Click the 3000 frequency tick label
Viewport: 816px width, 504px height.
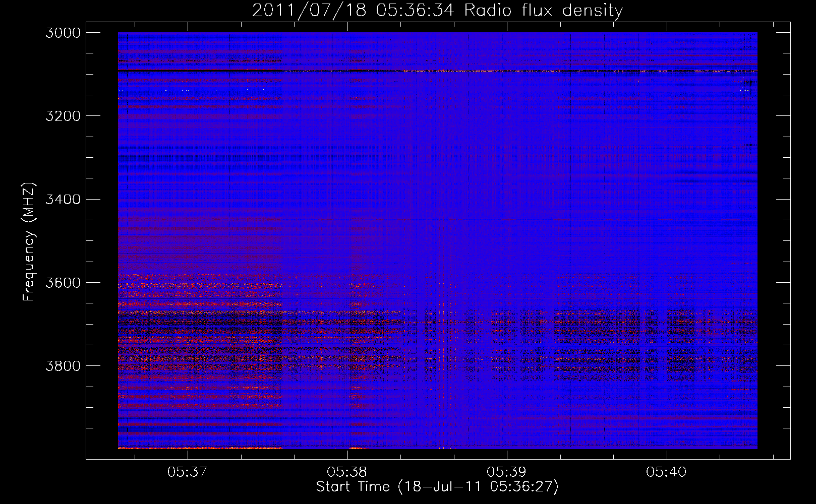click(x=63, y=33)
